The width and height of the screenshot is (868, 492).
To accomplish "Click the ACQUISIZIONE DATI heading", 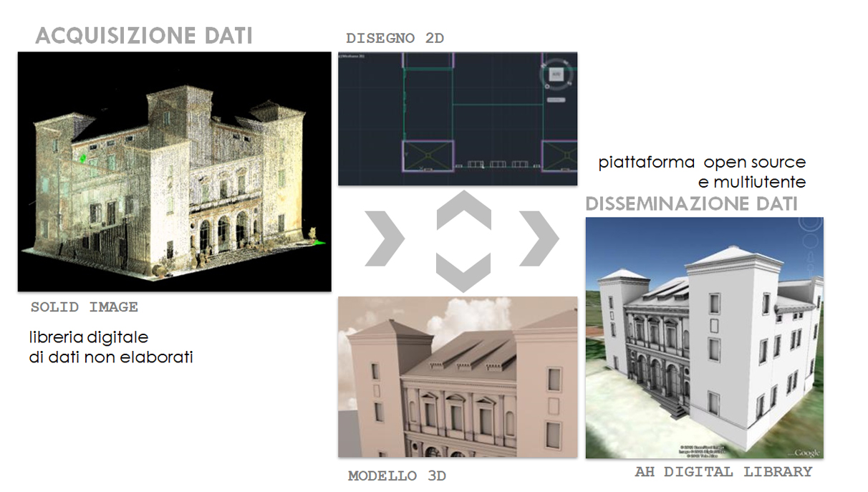I will (144, 36).
